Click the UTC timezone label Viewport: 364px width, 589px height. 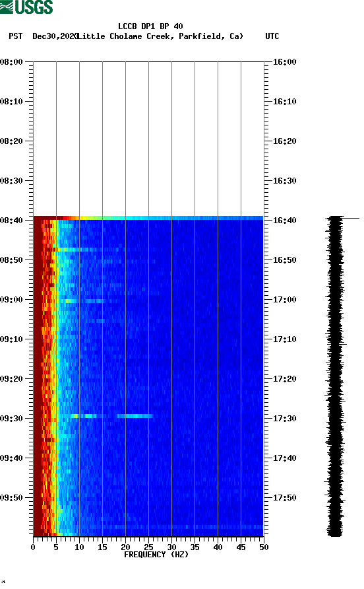[272, 36]
